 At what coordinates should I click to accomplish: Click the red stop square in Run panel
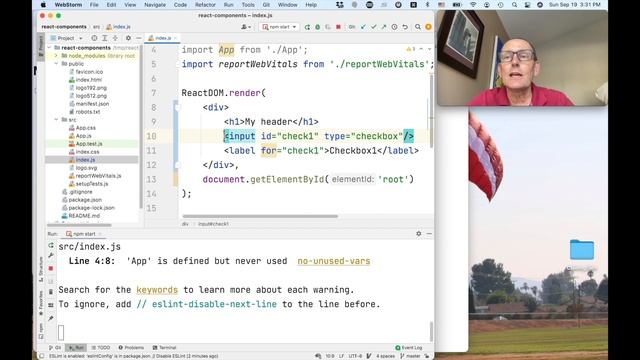pyautogui.click(x=51, y=268)
